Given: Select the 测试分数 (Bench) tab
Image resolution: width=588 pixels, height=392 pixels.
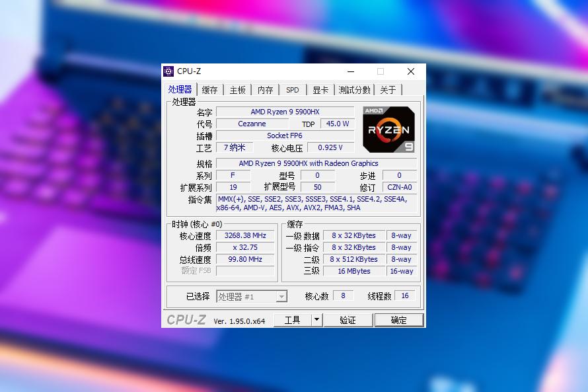Looking at the screenshot, I should tap(355, 89).
